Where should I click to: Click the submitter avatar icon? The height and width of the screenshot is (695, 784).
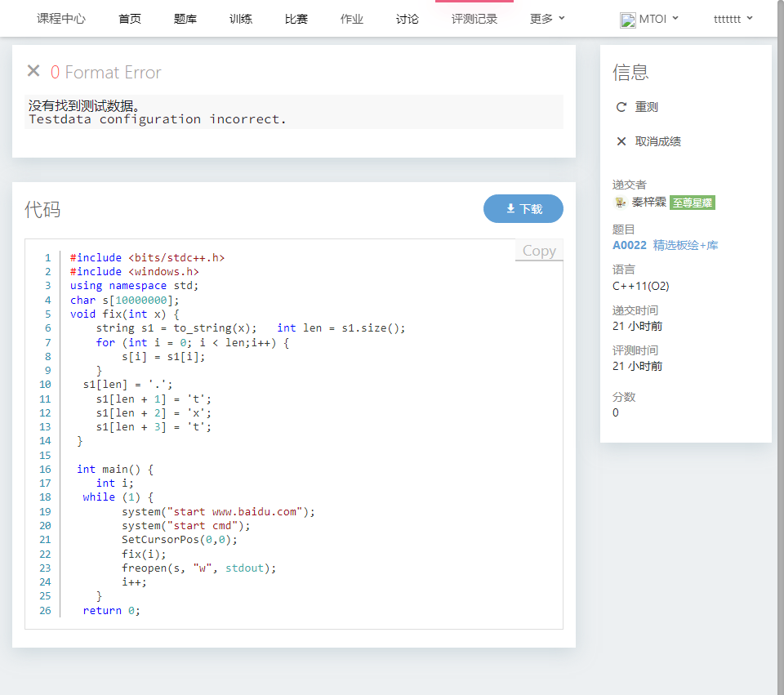click(620, 202)
